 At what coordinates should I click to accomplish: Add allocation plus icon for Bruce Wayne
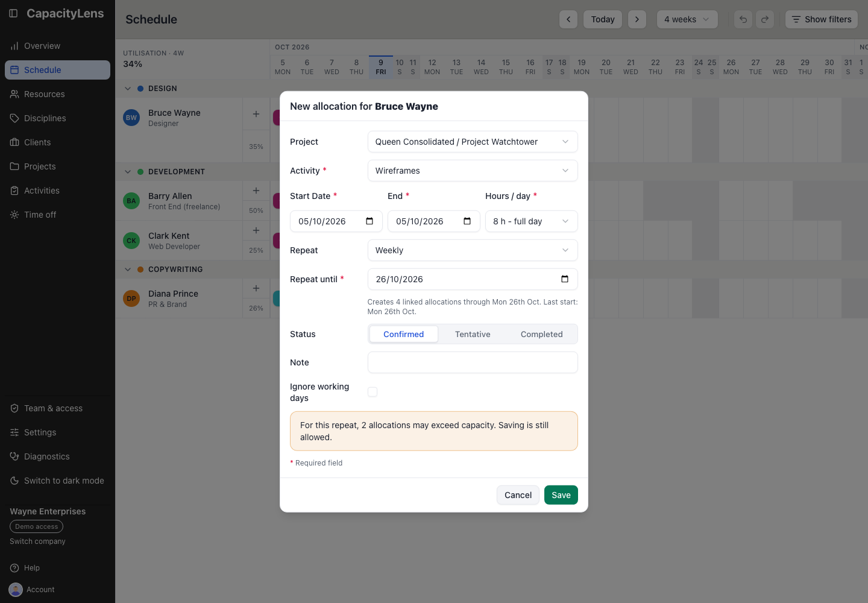[256, 114]
